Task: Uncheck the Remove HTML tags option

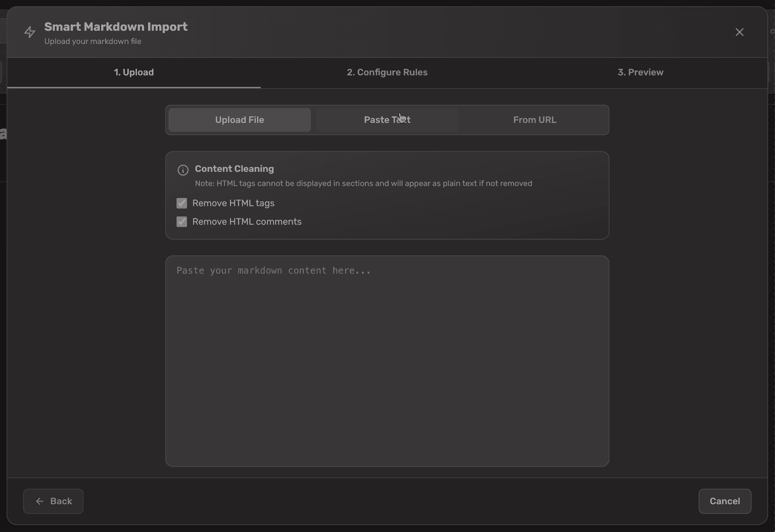Action: (x=181, y=203)
